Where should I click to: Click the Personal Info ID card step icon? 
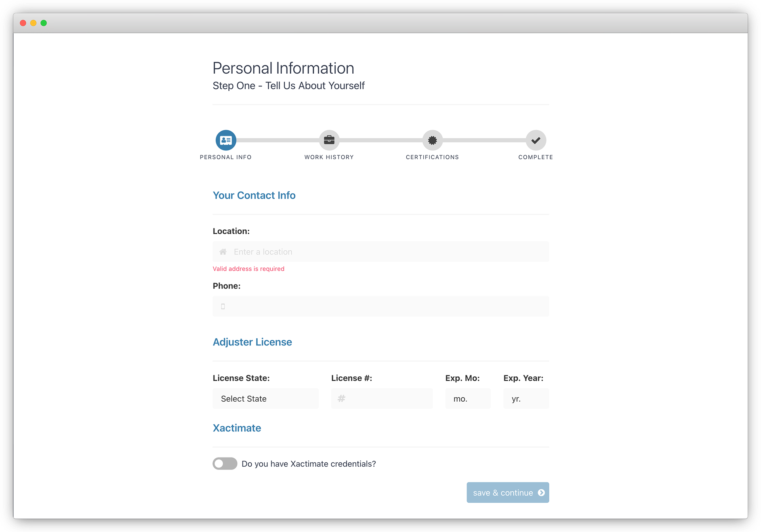226,140
